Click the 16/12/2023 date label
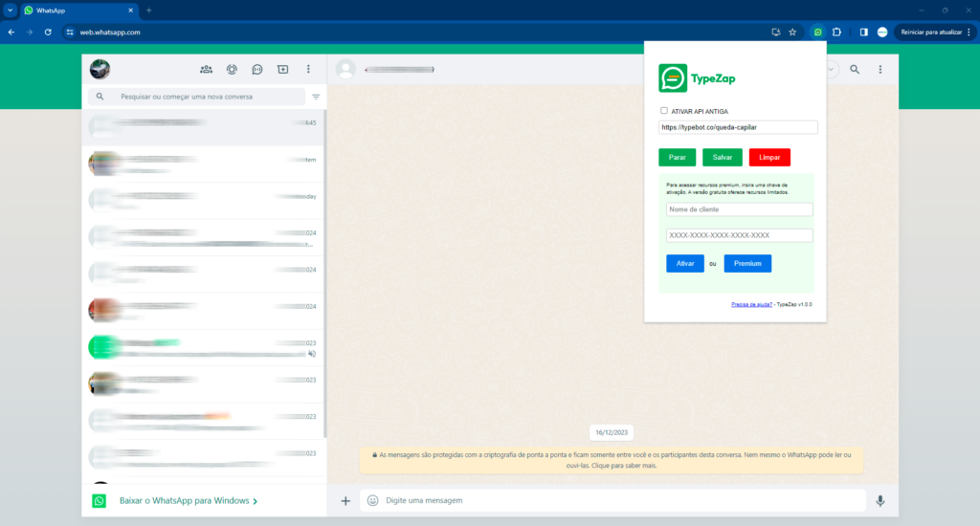Image resolution: width=980 pixels, height=526 pixels. point(612,432)
